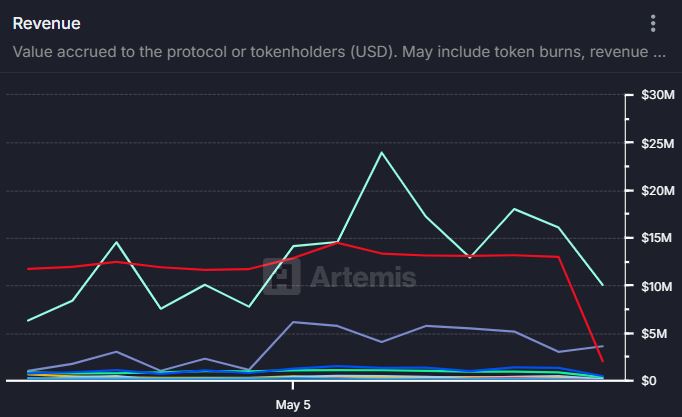Click the purple line's peak above May 5
The image size is (682, 417).
click(294, 322)
